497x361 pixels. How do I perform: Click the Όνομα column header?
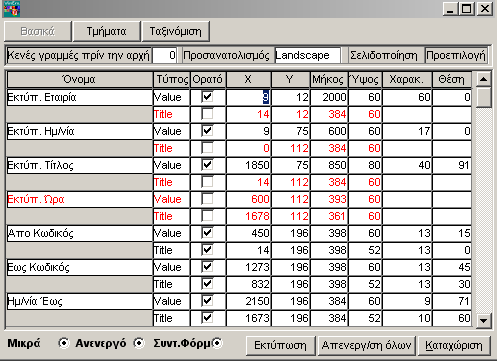click(80, 80)
